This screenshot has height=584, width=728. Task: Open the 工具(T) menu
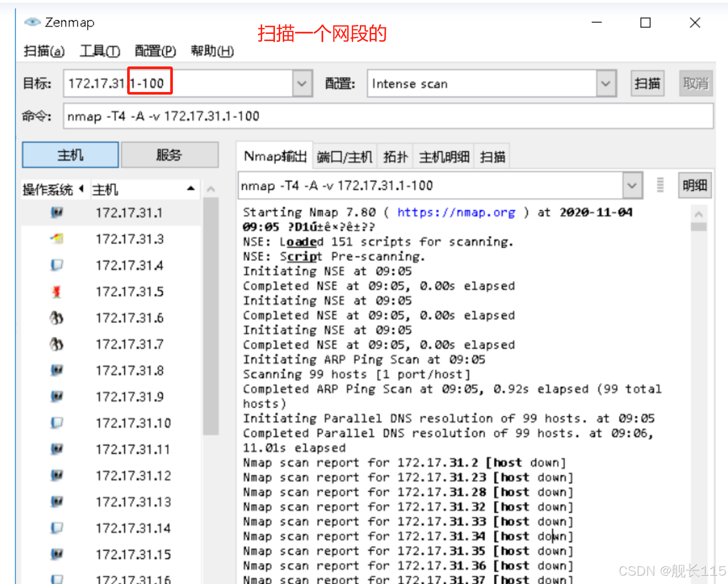coord(100,51)
